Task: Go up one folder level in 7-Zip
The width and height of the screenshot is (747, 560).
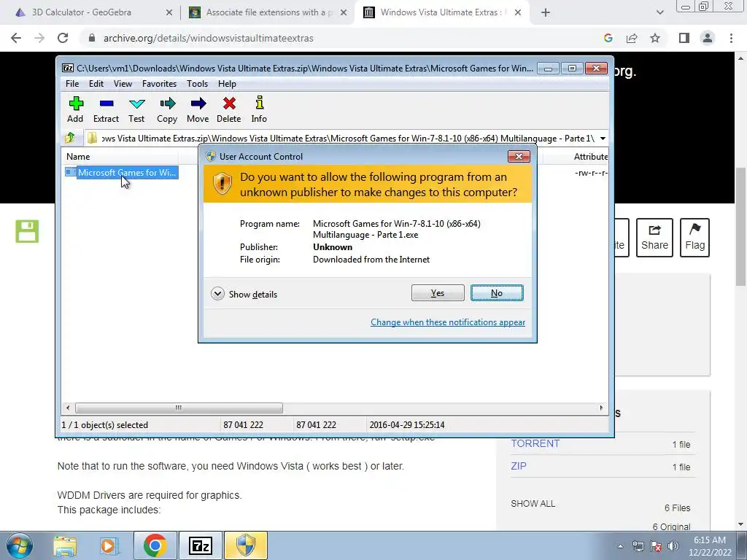Action: pos(70,138)
